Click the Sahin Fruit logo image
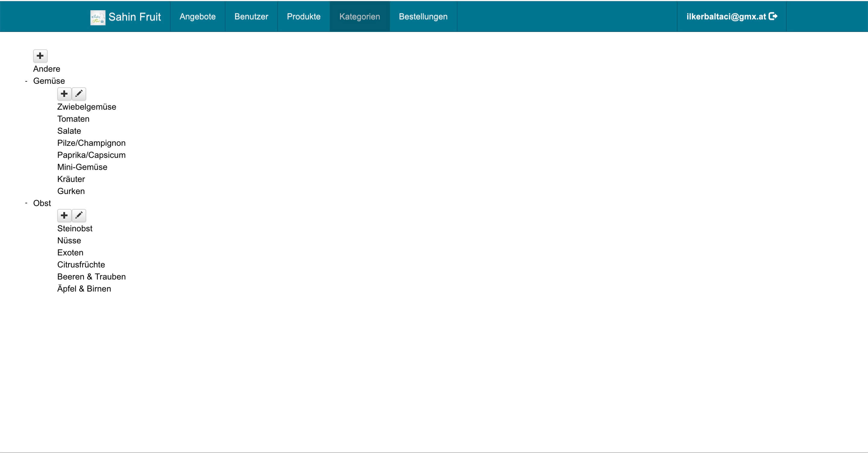 pos(98,17)
